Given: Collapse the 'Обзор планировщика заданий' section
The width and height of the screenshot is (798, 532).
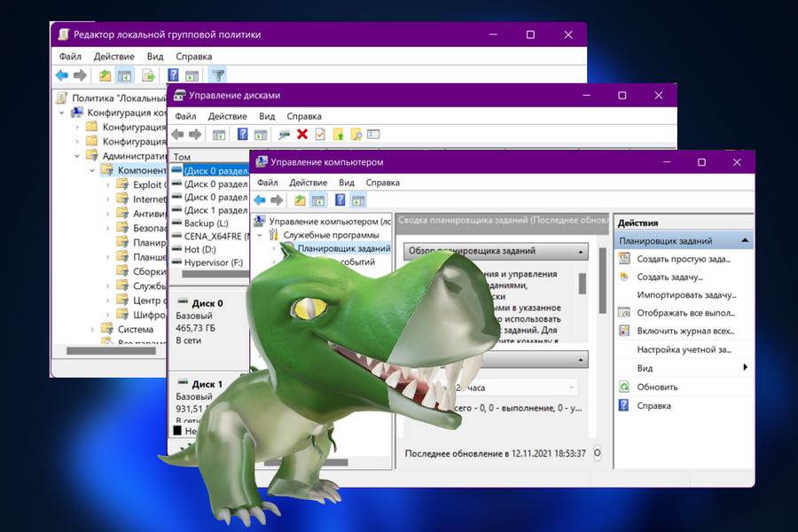Looking at the screenshot, I should click(581, 251).
